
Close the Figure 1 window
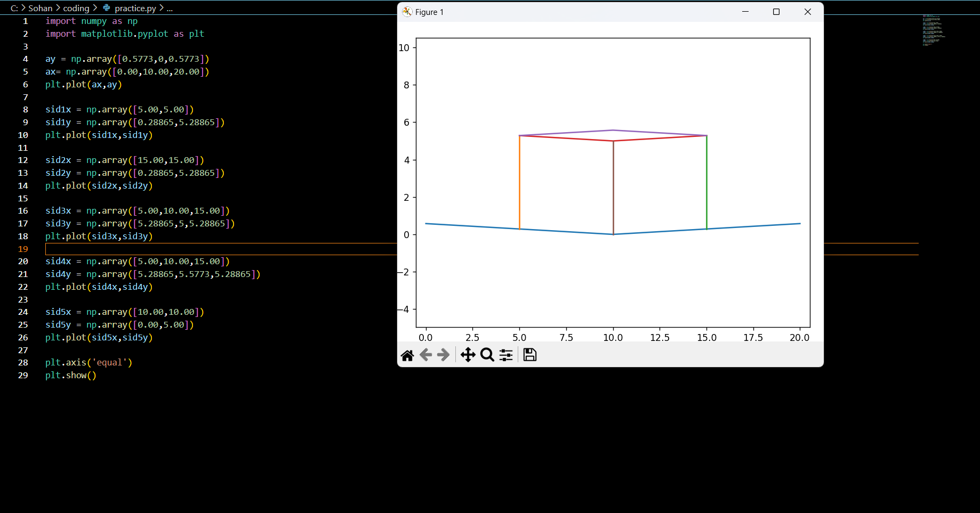tap(808, 12)
